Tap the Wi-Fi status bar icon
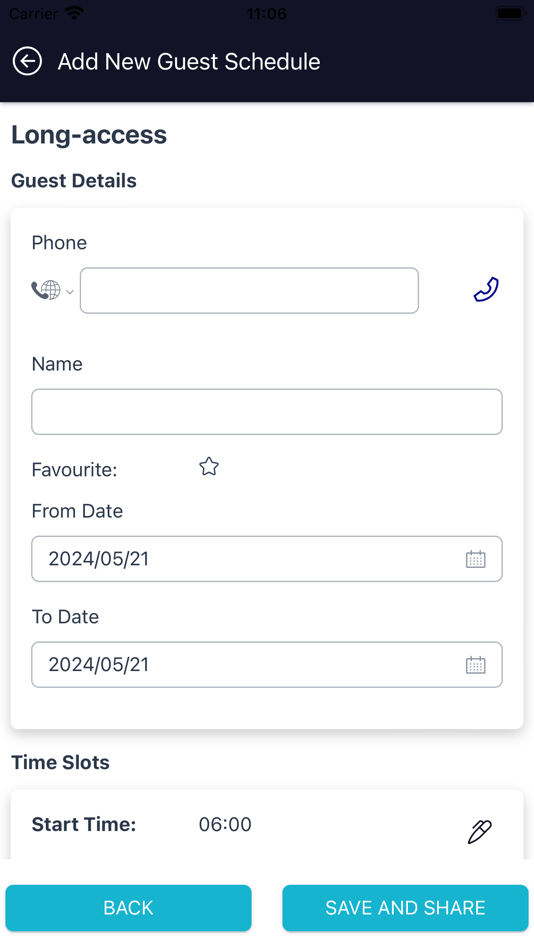Image resolution: width=534 pixels, height=950 pixels. (74, 13)
